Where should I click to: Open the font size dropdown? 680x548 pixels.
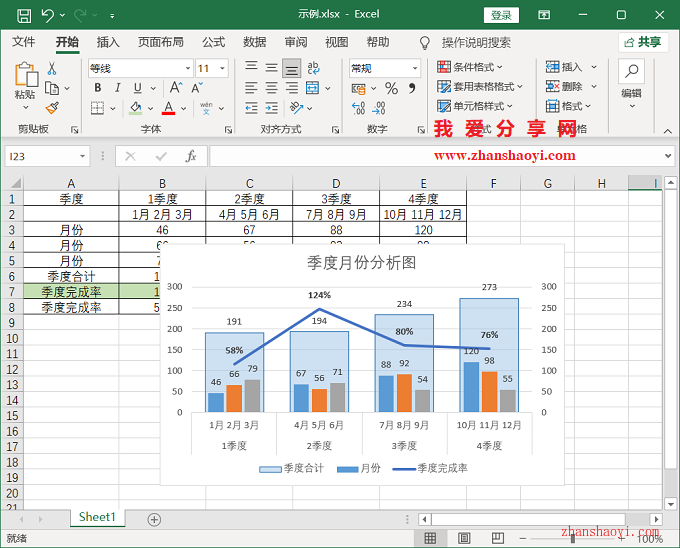coord(222,68)
